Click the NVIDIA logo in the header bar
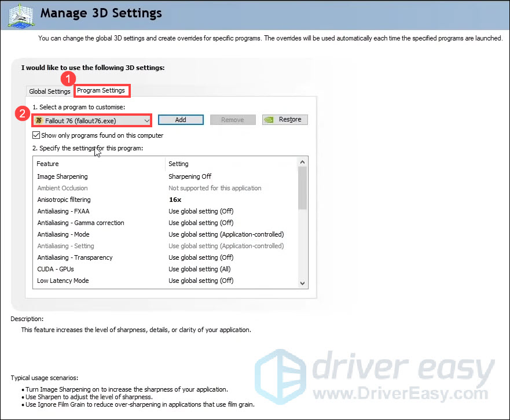The image size is (510, 420). click(x=21, y=15)
